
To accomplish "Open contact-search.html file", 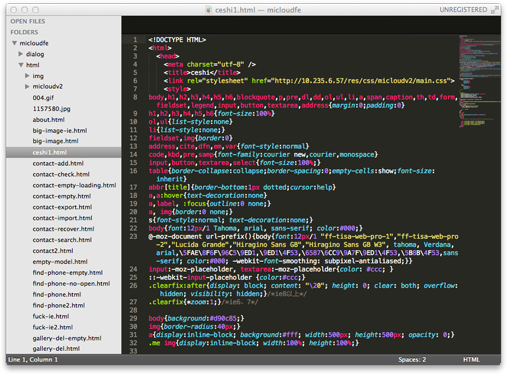I will (62, 240).
